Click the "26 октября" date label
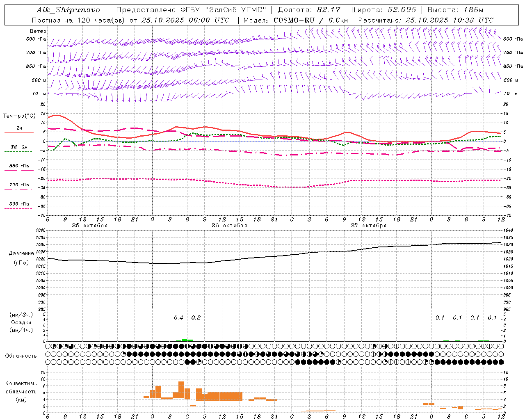The image size is (525, 420). click(229, 226)
